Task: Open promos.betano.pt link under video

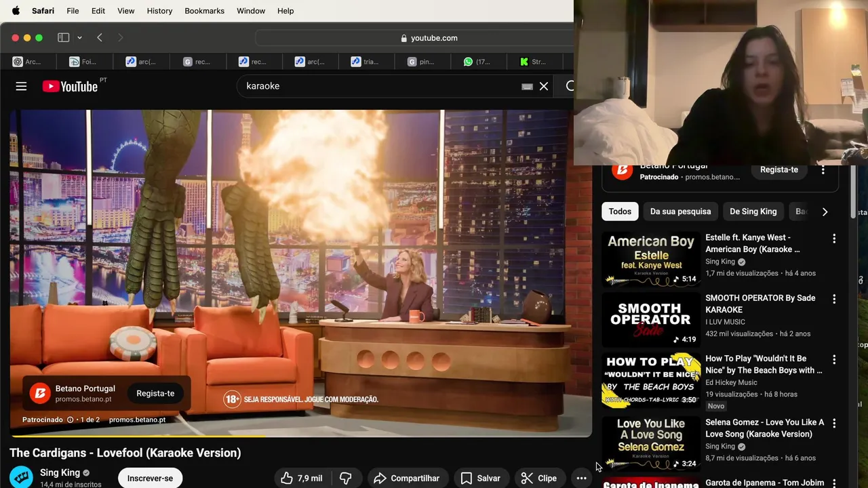Action: click(137, 420)
